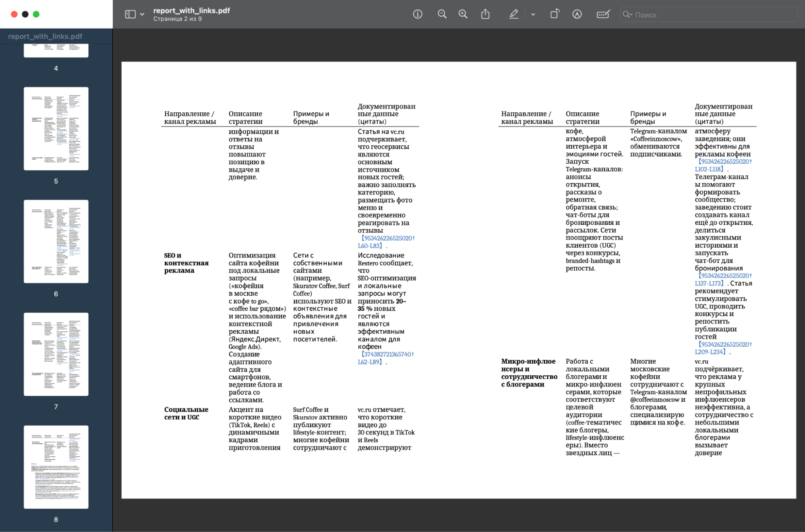This screenshot has height=532, width=805.
Task: Rotate the page with rotate icon
Action: click(555, 14)
